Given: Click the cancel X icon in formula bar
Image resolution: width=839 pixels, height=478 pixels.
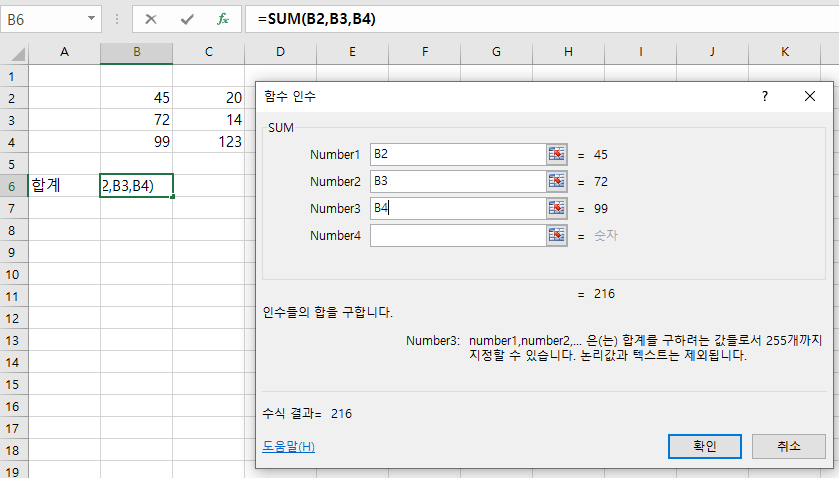Looking at the screenshot, I should (x=151, y=19).
